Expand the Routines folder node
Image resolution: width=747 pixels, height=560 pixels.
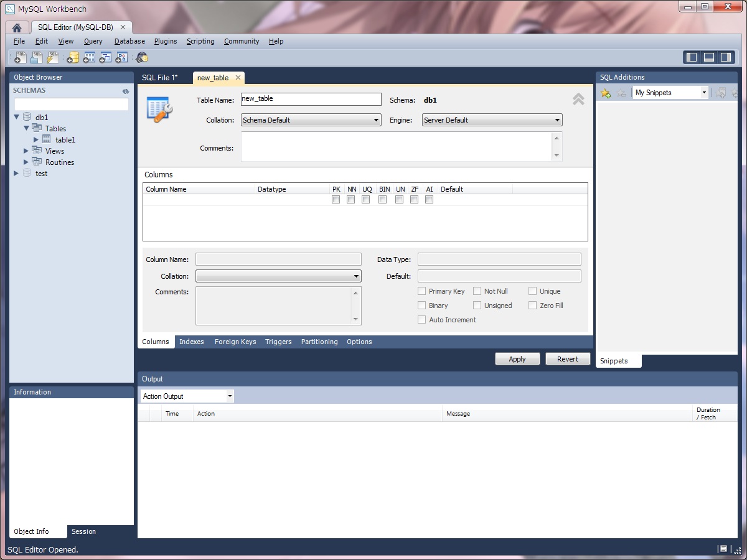point(26,162)
